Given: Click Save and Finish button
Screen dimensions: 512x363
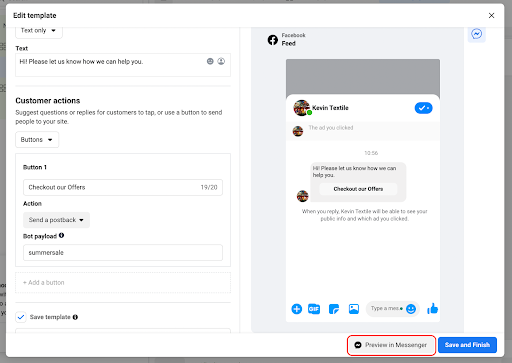Looking at the screenshot, I should [x=467, y=345].
